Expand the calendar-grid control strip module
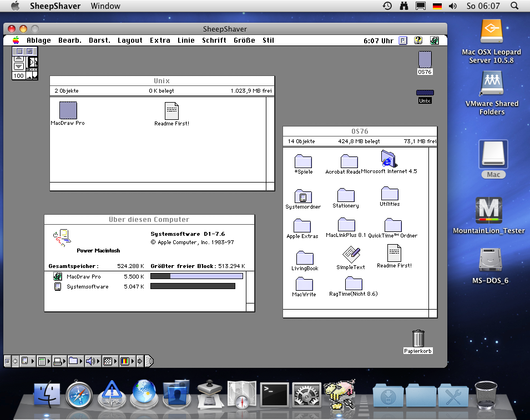 coord(44,361)
